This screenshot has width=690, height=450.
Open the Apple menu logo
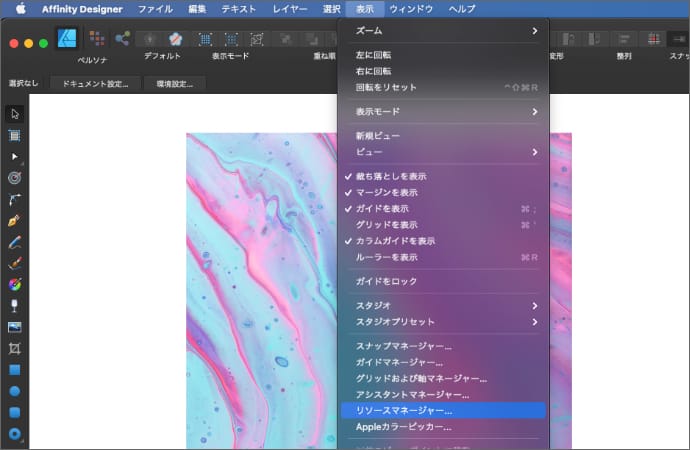(x=19, y=8)
